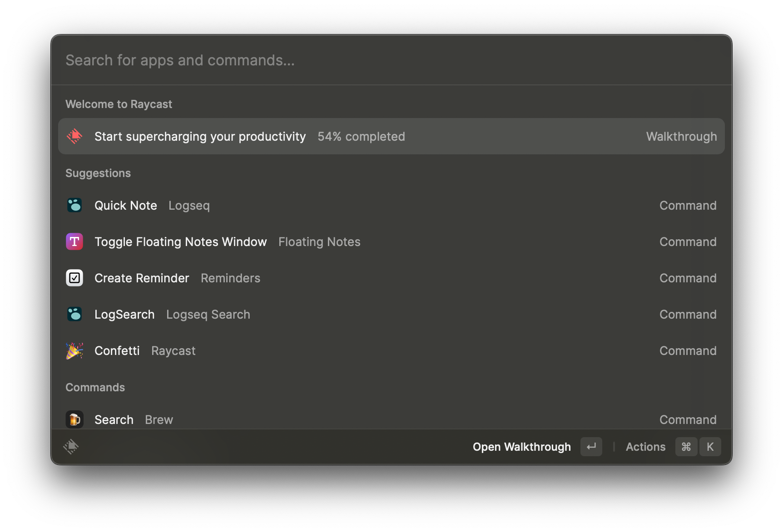Run the Confetti command

pyautogui.click(x=117, y=351)
